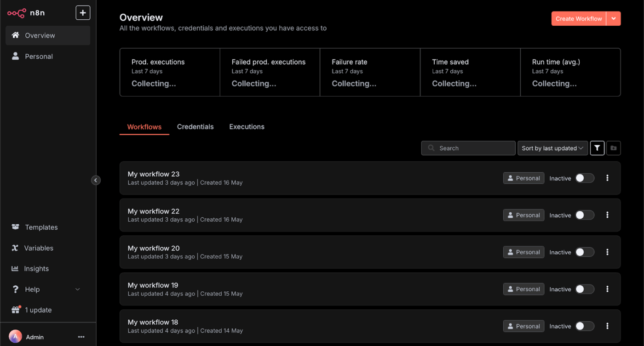Open three-dot menu for My workflow 23

point(607,178)
